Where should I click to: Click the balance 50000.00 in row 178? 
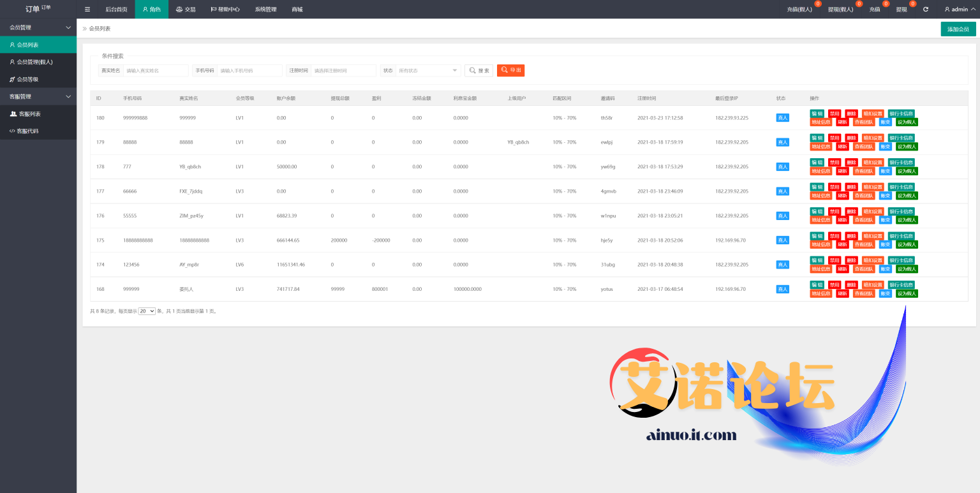coord(287,166)
